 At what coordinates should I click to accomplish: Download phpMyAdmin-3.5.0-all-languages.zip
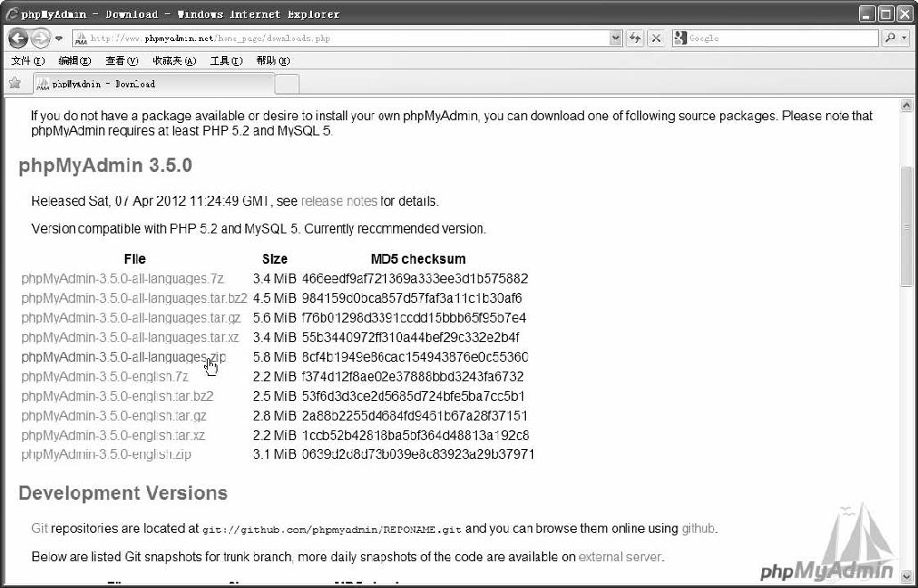click(124, 357)
